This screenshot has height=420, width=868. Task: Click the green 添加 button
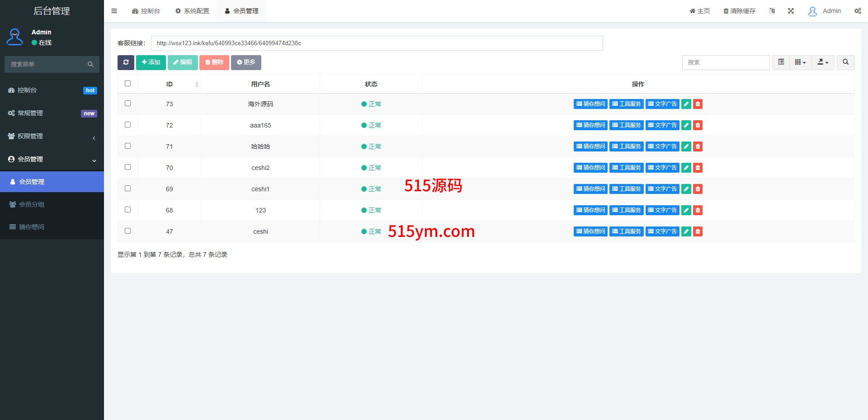pos(151,62)
